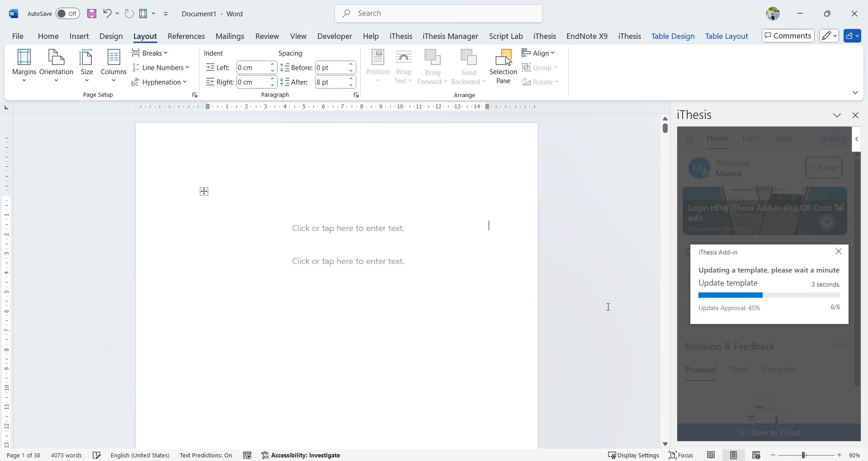Click the tab selector at ruler corner
The width and height of the screenshot is (868, 461).
(6, 108)
